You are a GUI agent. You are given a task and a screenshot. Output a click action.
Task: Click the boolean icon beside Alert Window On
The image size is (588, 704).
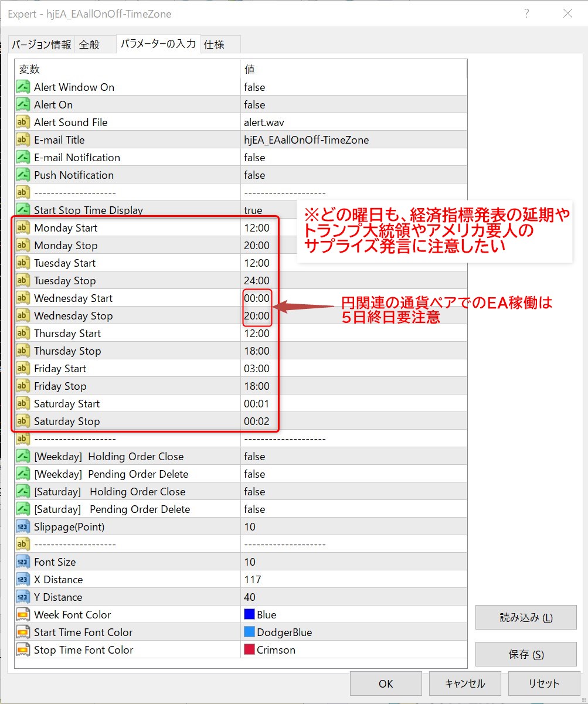23,87
